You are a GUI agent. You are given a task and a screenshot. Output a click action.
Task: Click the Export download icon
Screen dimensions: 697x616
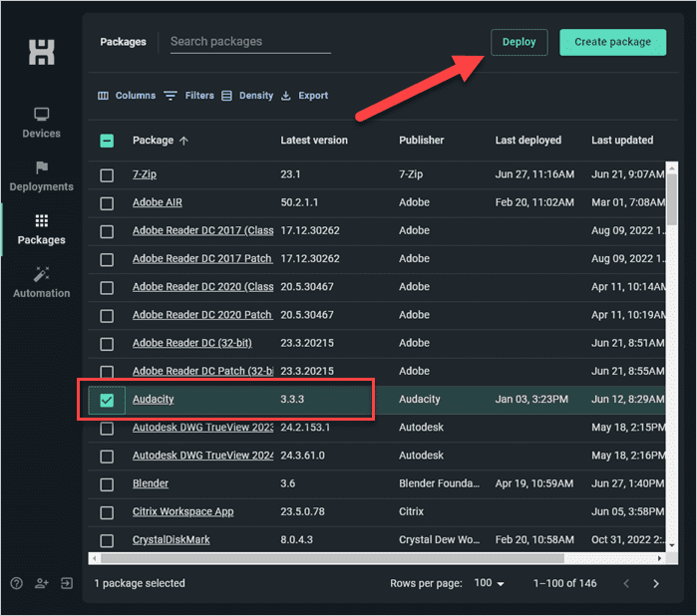pos(286,96)
